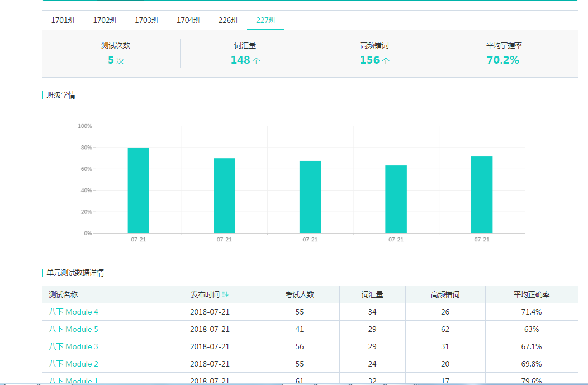Click the first chart bar at 80%
Screen dimensions: 588x385
click(139, 191)
